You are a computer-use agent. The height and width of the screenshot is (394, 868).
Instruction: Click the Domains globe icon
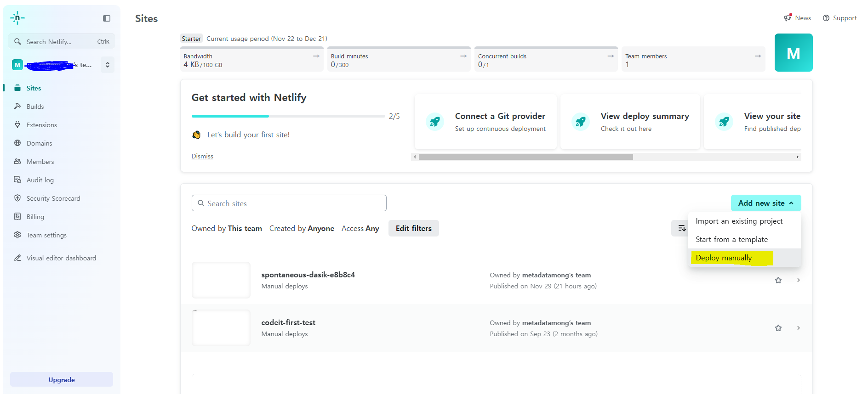click(x=17, y=143)
